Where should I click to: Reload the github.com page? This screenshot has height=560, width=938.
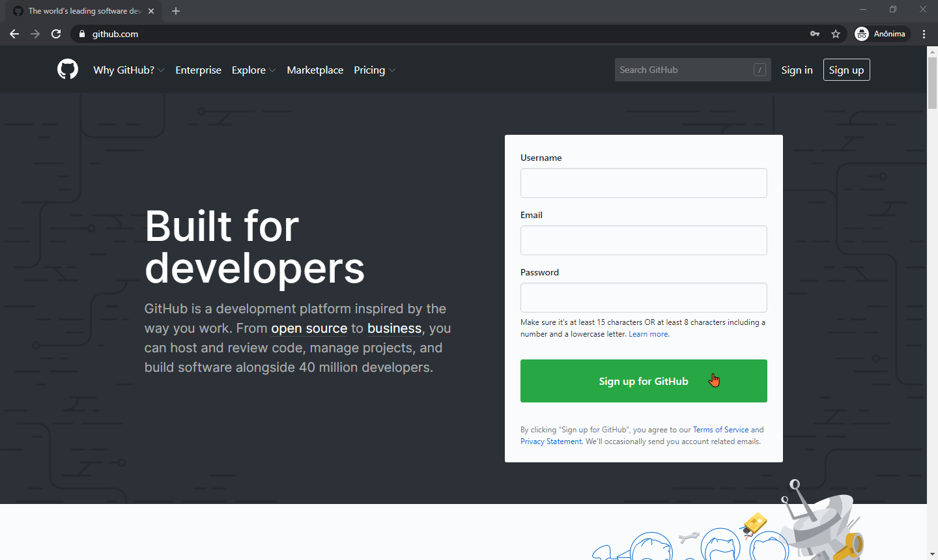(56, 34)
